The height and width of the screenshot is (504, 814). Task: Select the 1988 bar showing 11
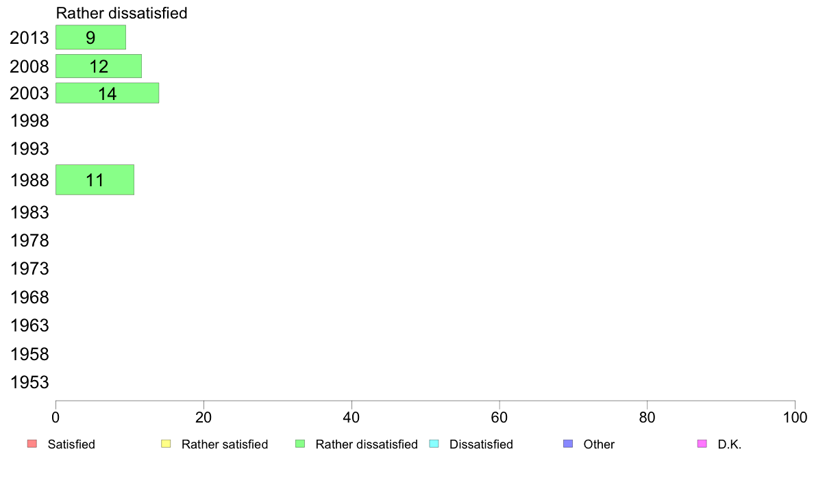click(x=95, y=179)
